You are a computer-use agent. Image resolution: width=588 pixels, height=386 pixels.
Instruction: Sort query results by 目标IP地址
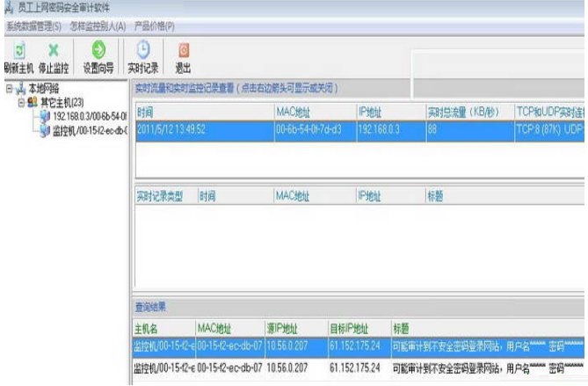(359, 329)
